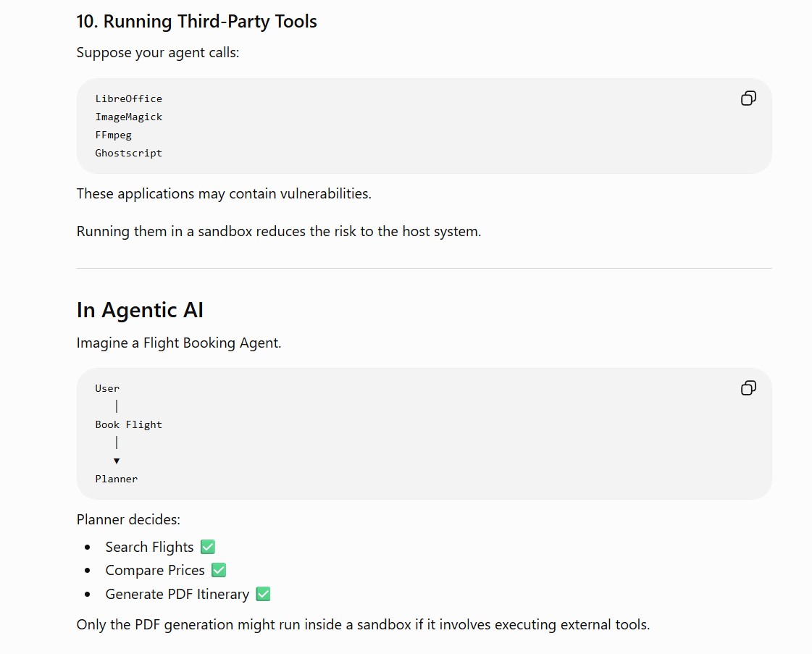
Task: Click the FFmpeg line in code block
Action: [x=114, y=135]
